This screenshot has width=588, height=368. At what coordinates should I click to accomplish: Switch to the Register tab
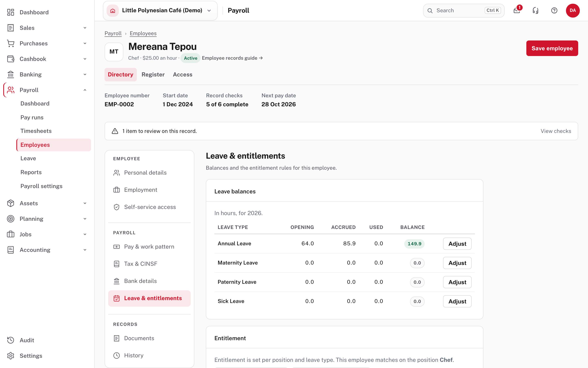[153, 74]
